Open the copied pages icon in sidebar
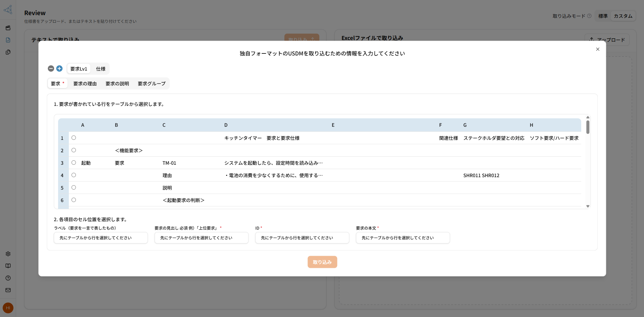Viewport: 644px width, 317px height. [8, 52]
